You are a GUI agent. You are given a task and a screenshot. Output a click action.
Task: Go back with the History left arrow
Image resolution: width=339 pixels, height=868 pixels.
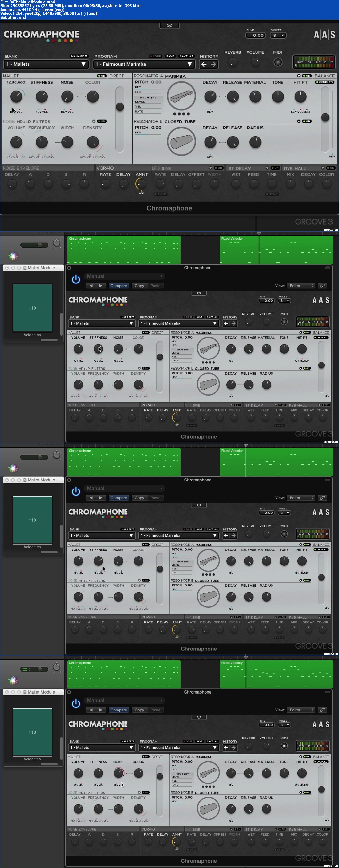tap(204, 64)
